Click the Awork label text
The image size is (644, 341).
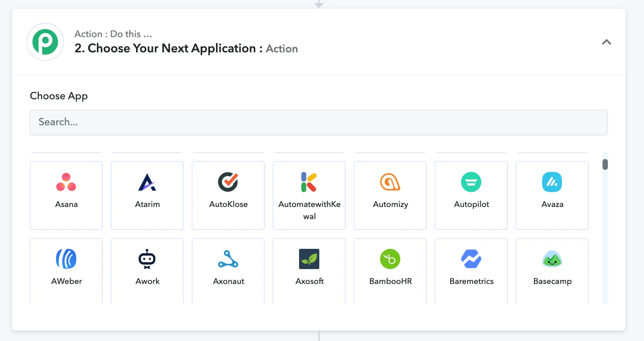point(147,281)
